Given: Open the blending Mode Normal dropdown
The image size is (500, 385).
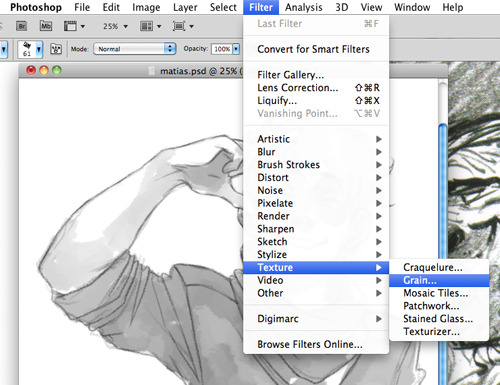Looking at the screenshot, I should click(x=135, y=49).
